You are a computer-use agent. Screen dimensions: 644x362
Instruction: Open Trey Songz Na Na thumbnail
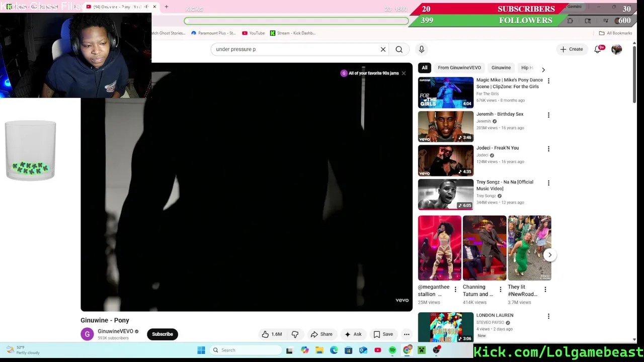pyautogui.click(x=446, y=195)
